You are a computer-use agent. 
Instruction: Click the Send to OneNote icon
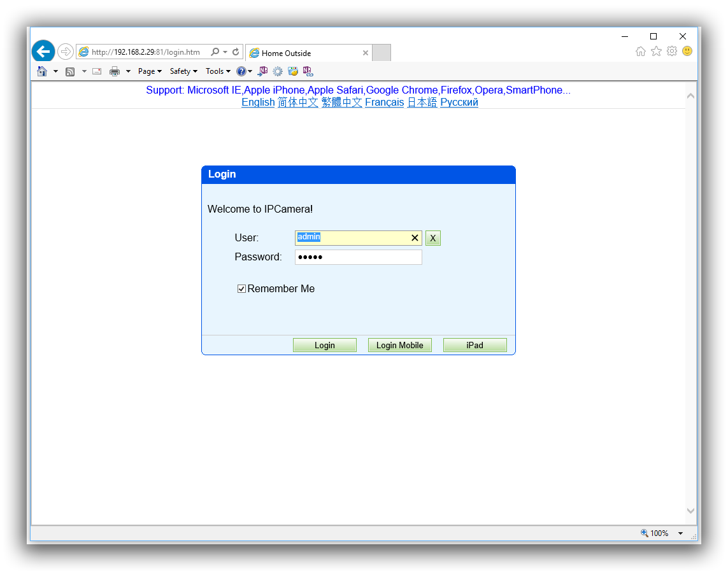click(263, 71)
